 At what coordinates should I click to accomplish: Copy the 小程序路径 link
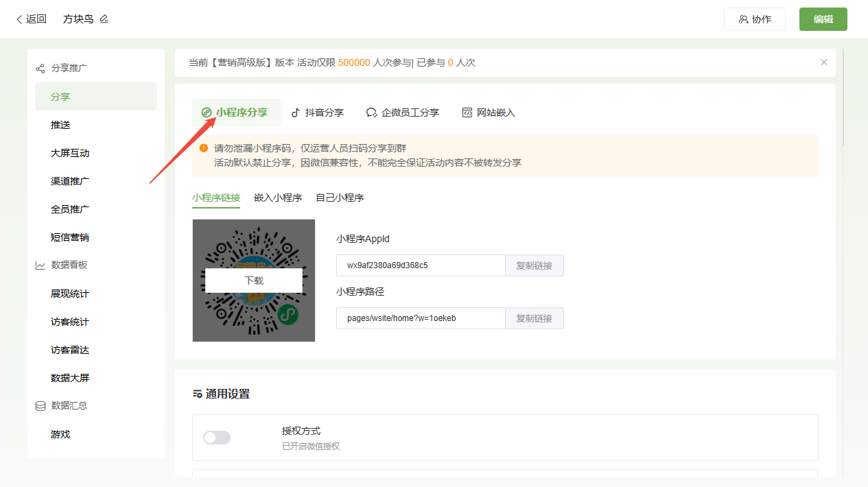[x=534, y=318]
